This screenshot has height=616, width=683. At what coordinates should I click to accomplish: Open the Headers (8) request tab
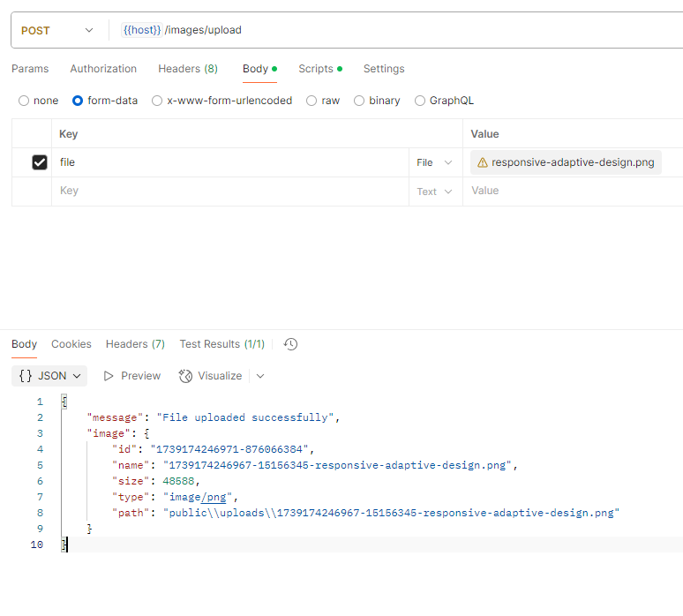188,69
